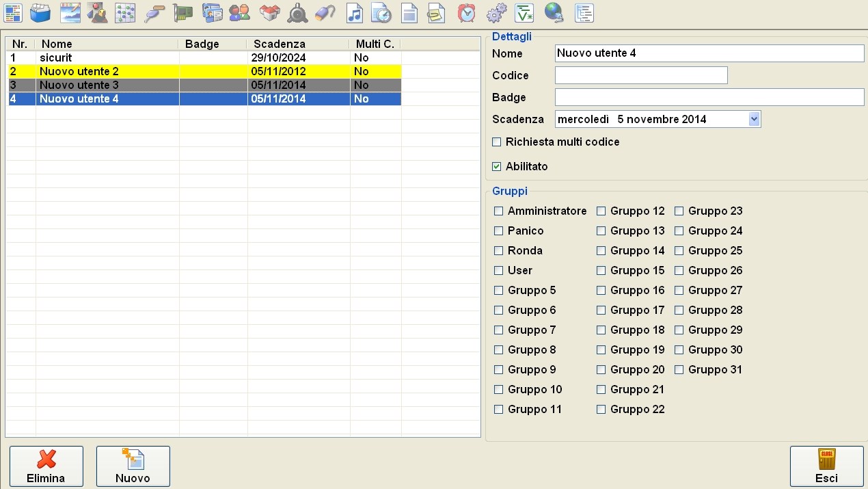This screenshot has width=868, height=489.
Task: Check the Panico group checkbox
Action: click(499, 231)
